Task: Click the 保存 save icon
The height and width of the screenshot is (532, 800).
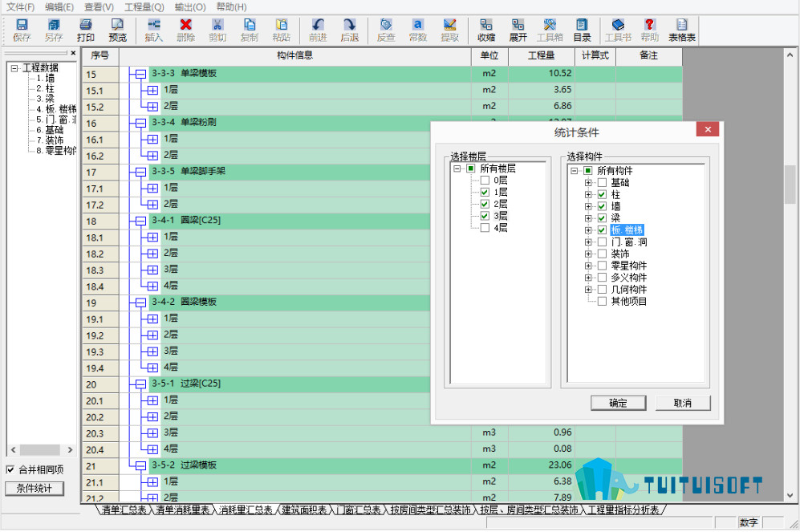Action: click(x=22, y=25)
